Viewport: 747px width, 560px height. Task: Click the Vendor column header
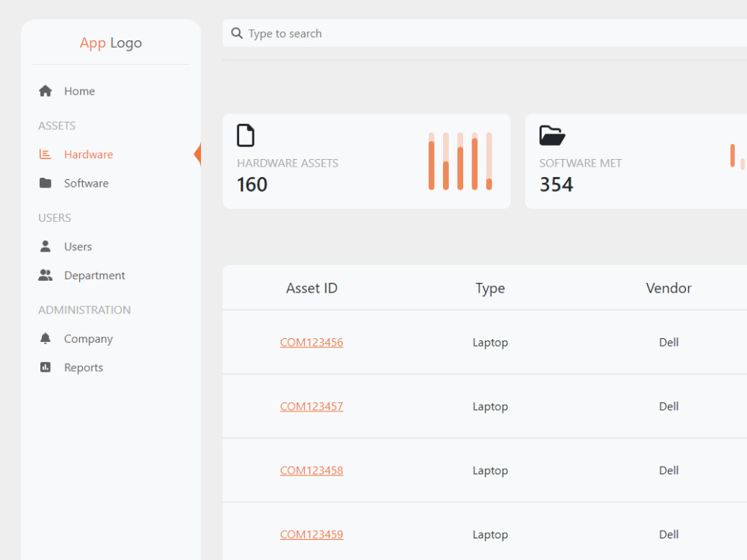click(669, 288)
